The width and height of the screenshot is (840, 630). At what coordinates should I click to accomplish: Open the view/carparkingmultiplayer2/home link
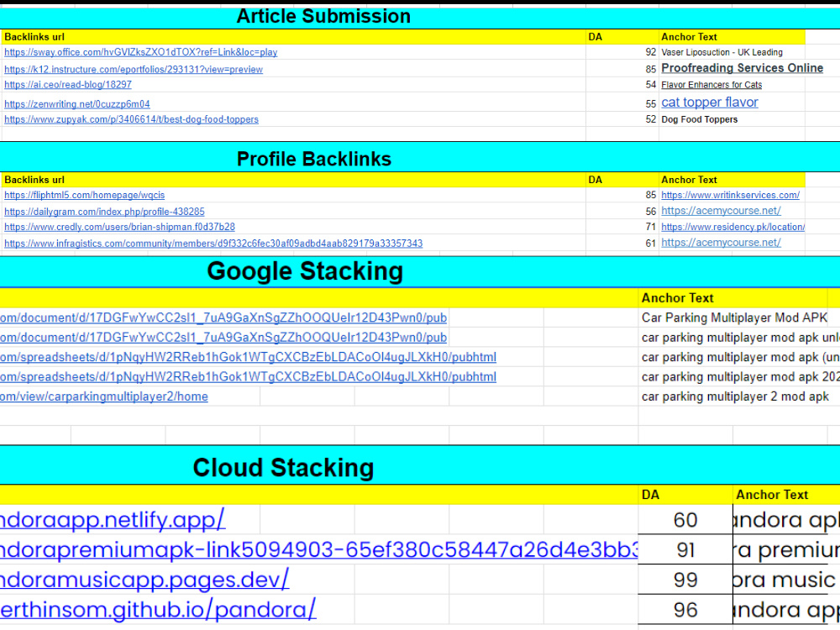104,397
